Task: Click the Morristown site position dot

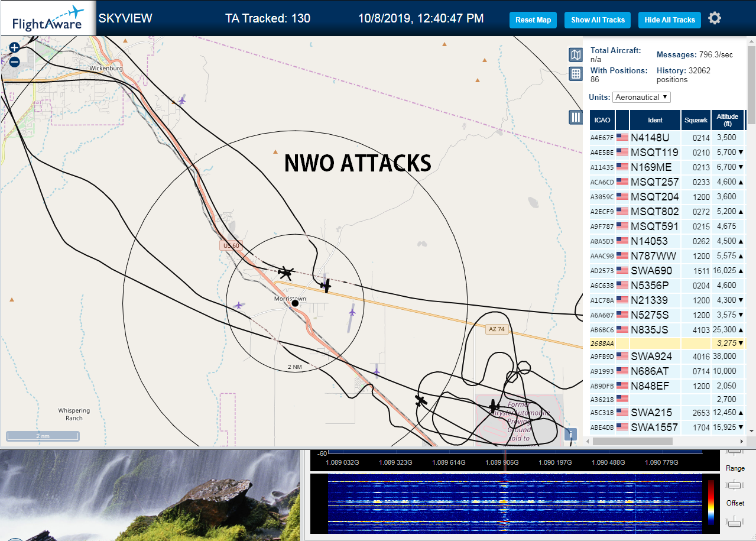Action: (x=295, y=303)
